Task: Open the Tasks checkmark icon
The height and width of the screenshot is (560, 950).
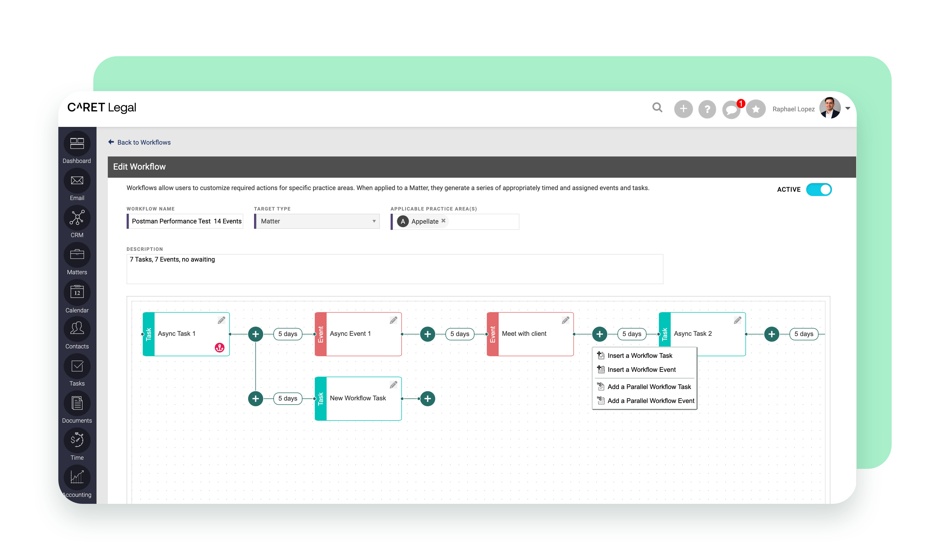Action: click(x=77, y=366)
